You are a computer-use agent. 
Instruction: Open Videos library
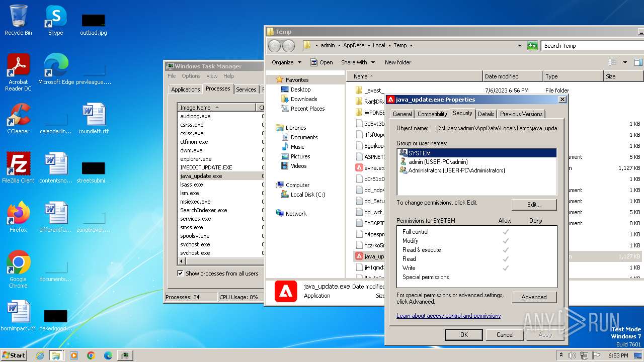(298, 166)
